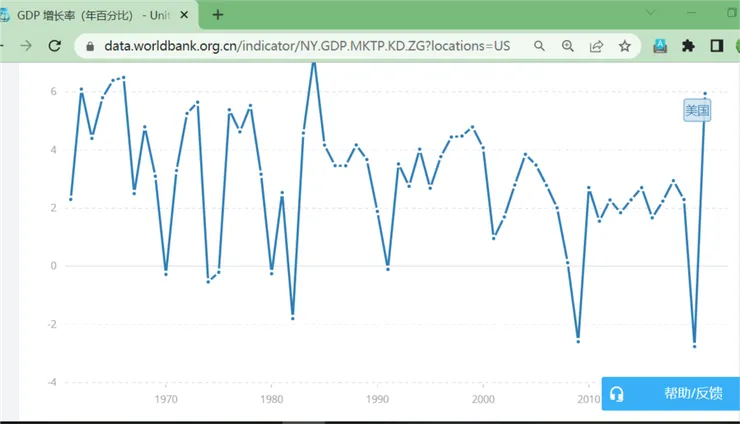Click the search magnifier in address bar
740x424 pixels.
pyautogui.click(x=539, y=46)
